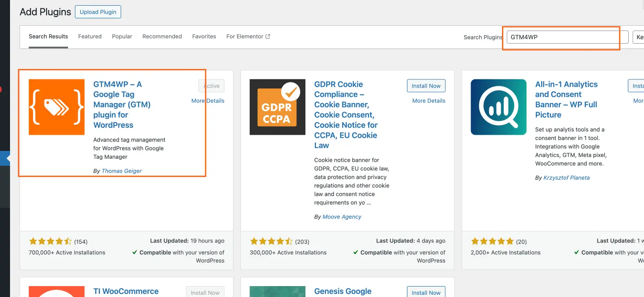This screenshot has width=644, height=297.
Task: Click GTM4WP description 'Advanced tag management' text
Action: pos(129,148)
